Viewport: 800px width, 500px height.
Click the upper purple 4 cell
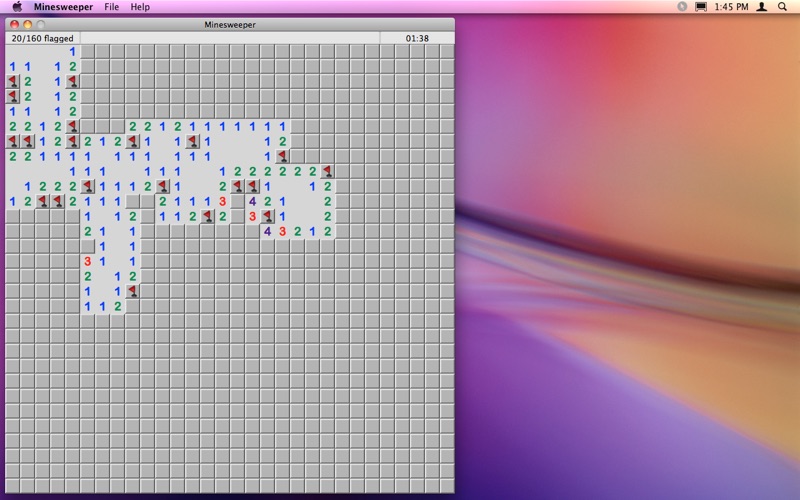click(x=253, y=202)
